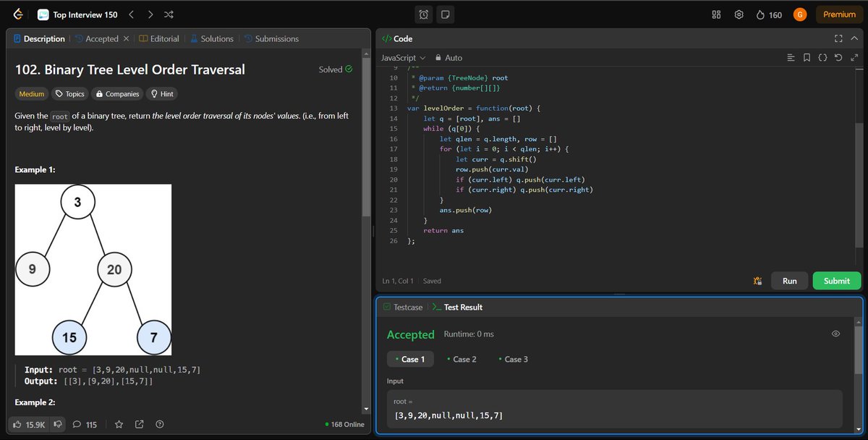Screen dimensions: 868x440
Task: Dislike the problem thumbs down
Action: 58,425
